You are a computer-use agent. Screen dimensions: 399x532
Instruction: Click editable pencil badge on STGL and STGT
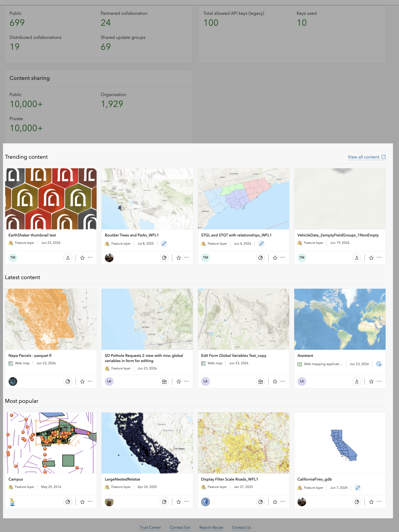pos(261,244)
